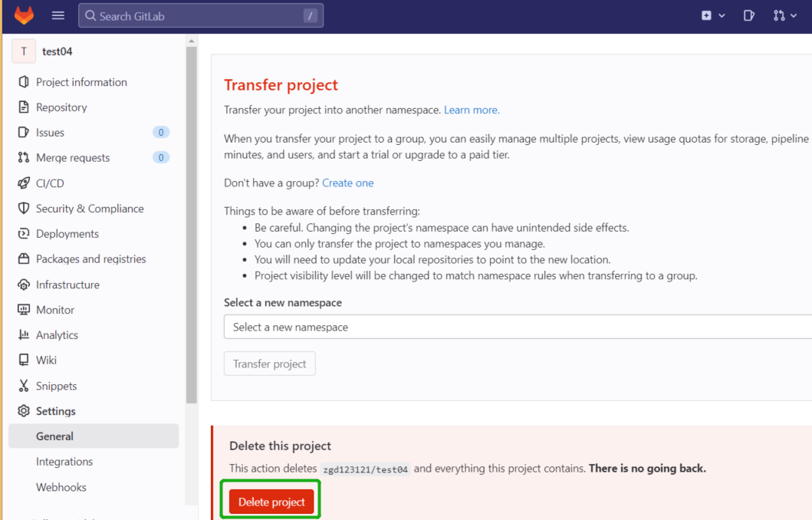Select General under Settings
The height and width of the screenshot is (520, 812).
point(94,436)
